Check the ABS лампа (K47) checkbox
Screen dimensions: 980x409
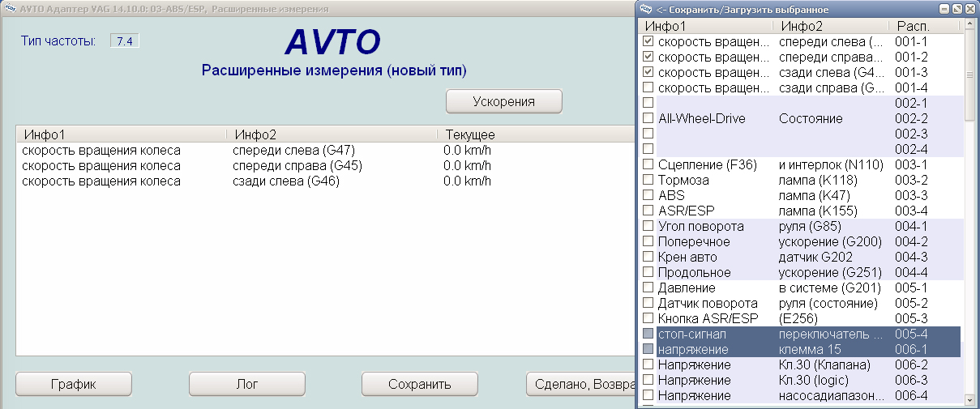click(648, 195)
